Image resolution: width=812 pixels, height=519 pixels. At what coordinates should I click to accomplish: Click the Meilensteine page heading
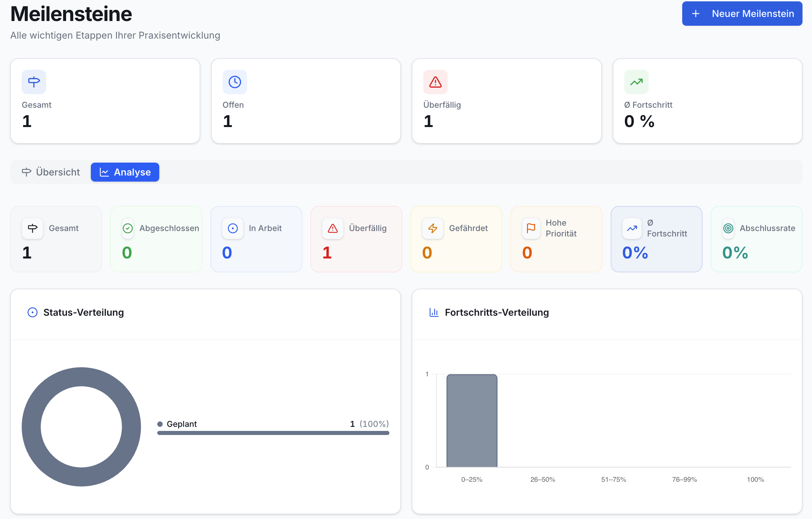click(71, 14)
